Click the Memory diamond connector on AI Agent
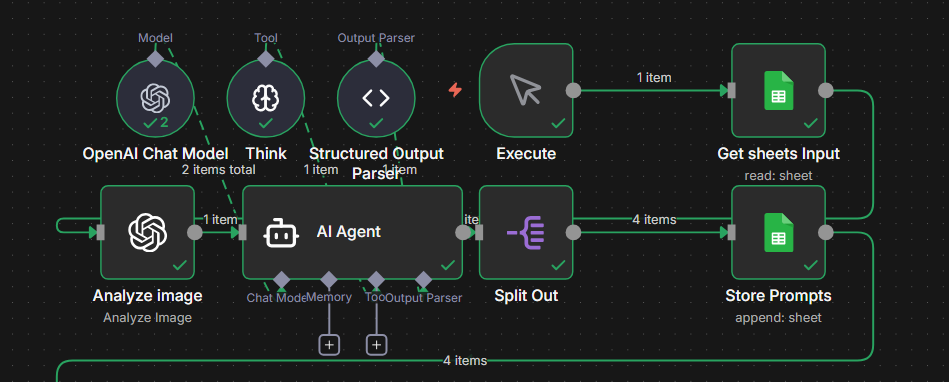949x382 pixels. pyautogui.click(x=329, y=280)
